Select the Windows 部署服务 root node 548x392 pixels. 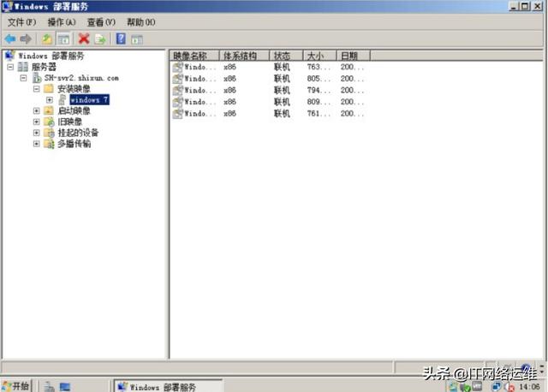pyautogui.click(x=51, y=56)
